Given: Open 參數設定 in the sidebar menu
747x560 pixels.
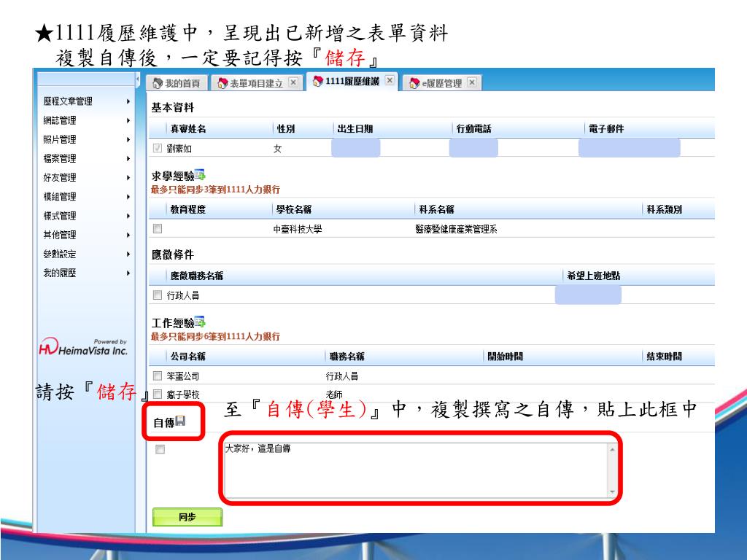Looking at the screenshot, I should tap(60, 254).
